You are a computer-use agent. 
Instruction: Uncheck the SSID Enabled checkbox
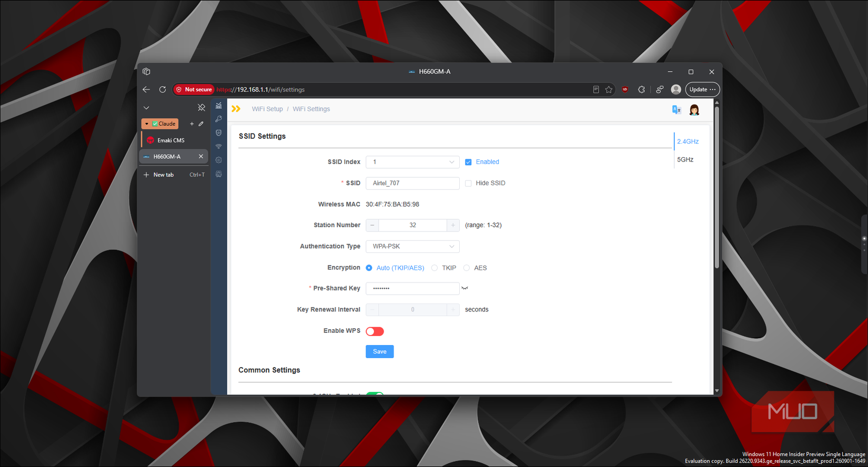pyautogui.click(x=468, y=162)
